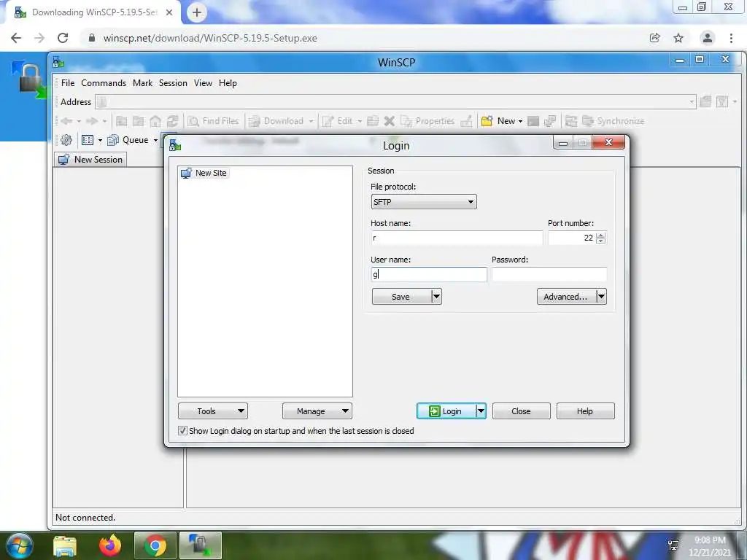Reload the browser page
747x560 pixels.
click(x=63, y=38)
